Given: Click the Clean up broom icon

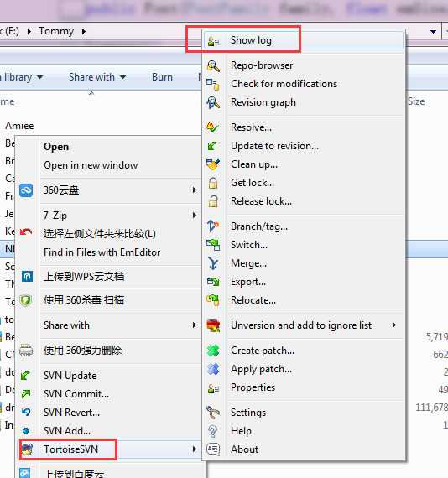Looking at the screenshot, I should coord(213,164).
